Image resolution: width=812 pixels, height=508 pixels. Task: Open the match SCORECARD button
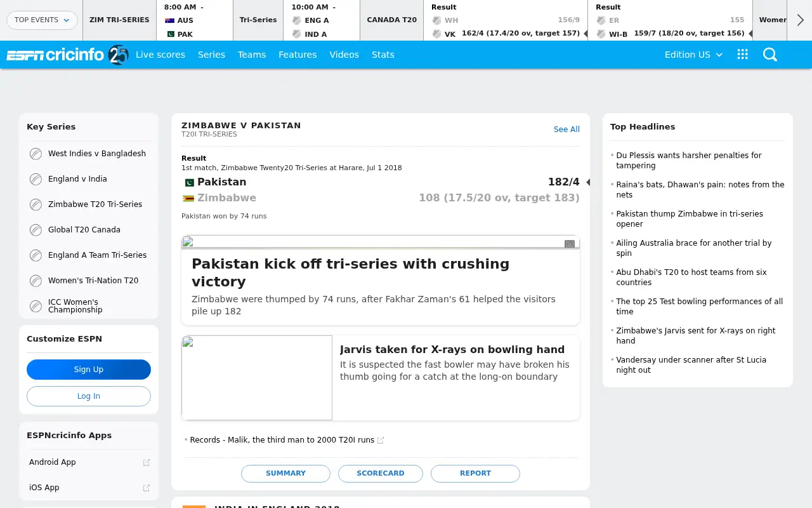(381, 474)
